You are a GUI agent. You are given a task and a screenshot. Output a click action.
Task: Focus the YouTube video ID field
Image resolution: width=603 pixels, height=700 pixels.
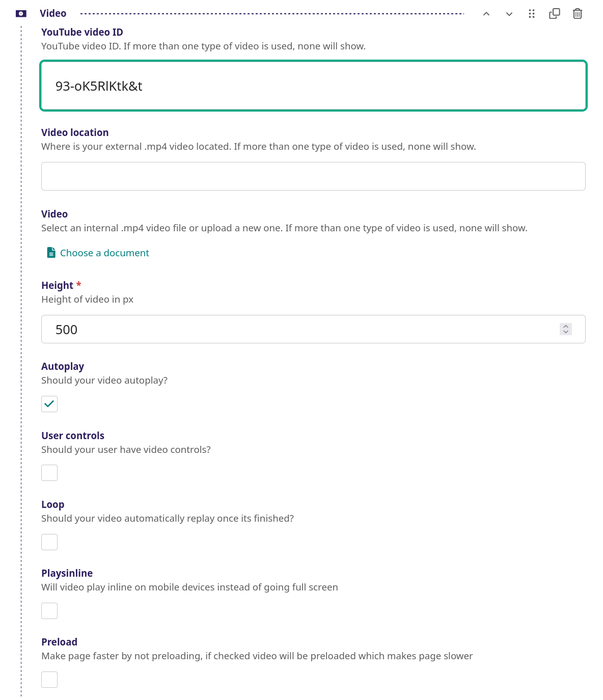tap(313, 86)
